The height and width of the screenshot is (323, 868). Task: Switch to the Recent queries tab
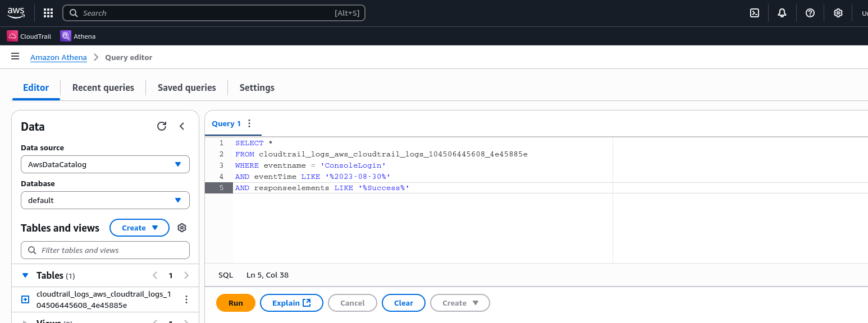(x=103, y=87)
